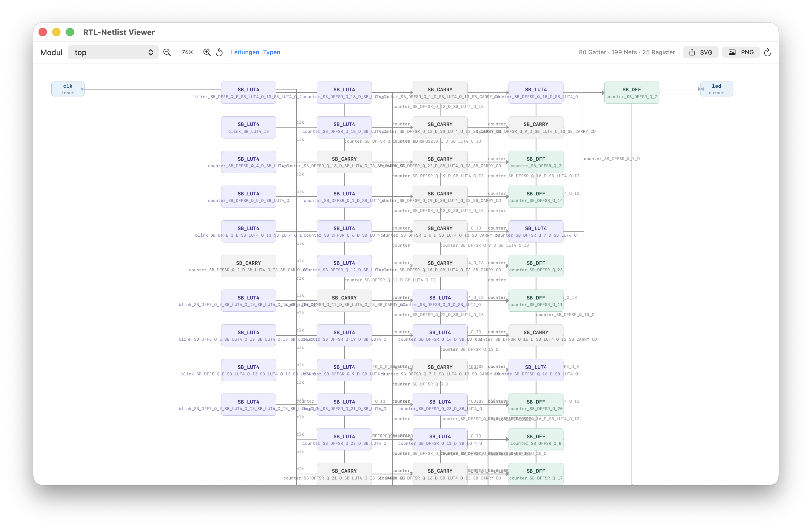Screen dimensions: 812x529
Task: Click the zoom in magnifier icon
Action: [x=207, y=52]
